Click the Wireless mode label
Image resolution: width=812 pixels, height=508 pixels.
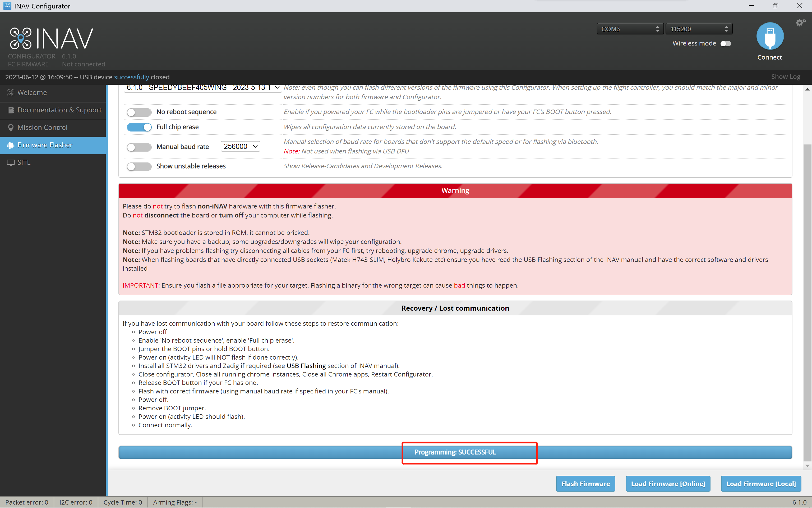coord(694,43)
